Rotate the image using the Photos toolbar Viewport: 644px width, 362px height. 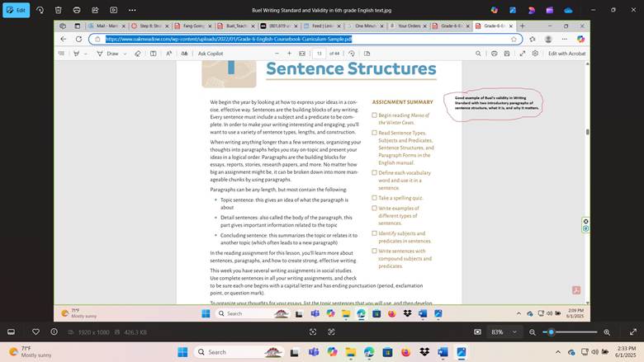(38, 10)
